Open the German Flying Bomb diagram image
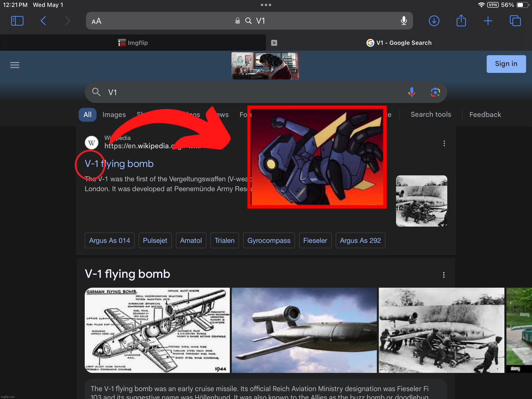 [x=157, y=330]
